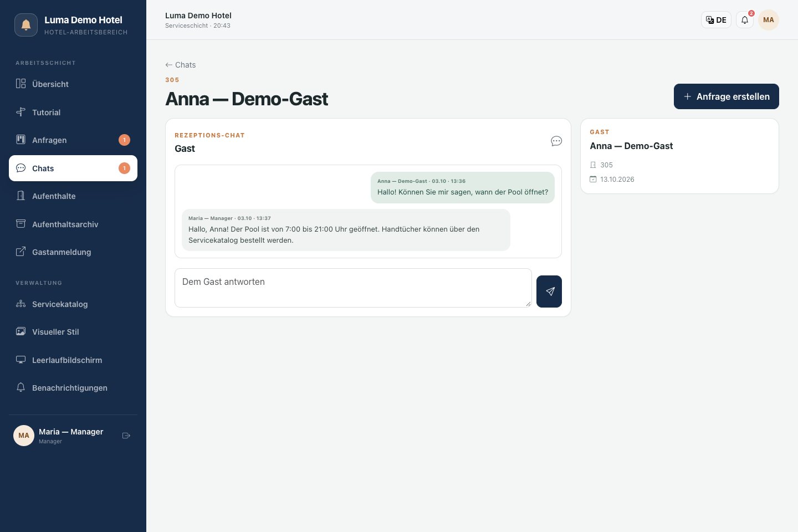Go to the Übersicht menu item

pyautogui.click(x=73, y=84)
